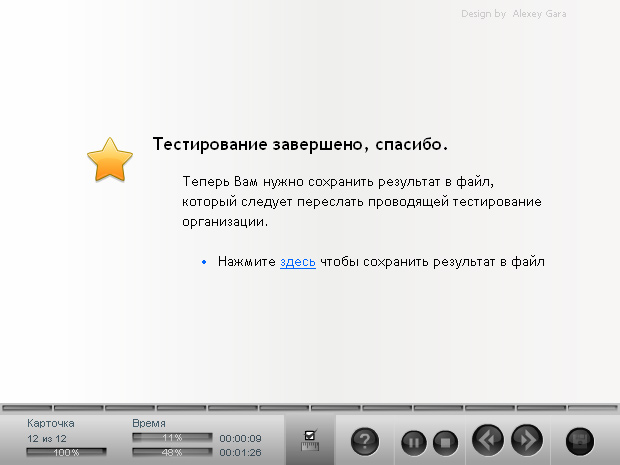Click the timer value 00:00:09
This screenshot has width=620, height=465.
click(240, 439)
